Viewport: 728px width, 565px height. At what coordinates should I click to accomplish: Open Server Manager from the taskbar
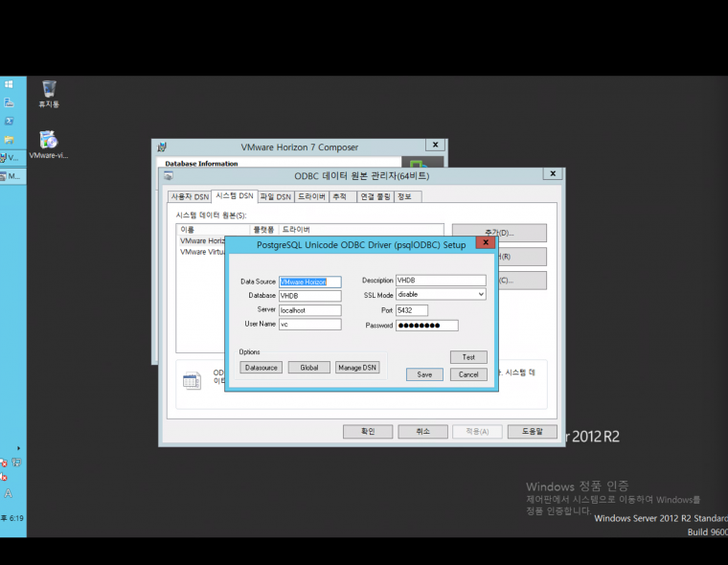coord(9,102)
